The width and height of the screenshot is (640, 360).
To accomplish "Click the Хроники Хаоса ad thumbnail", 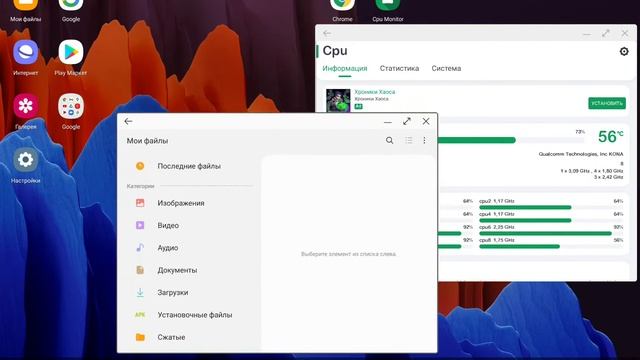I will pos(338,100).
